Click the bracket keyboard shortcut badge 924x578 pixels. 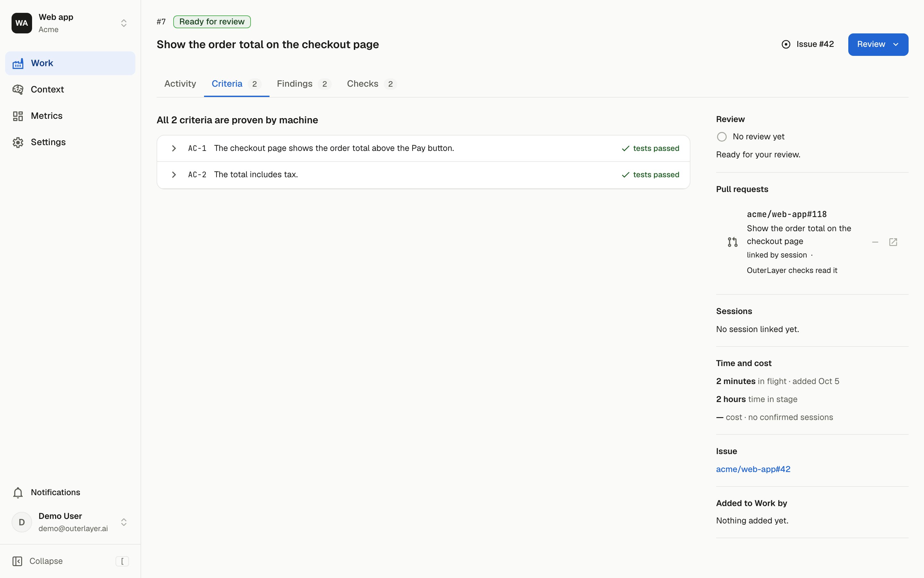coord(122,561)
